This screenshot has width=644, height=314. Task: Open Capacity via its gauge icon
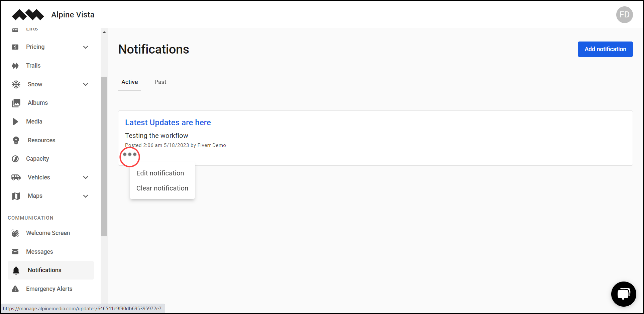click(x=15, y=159)
